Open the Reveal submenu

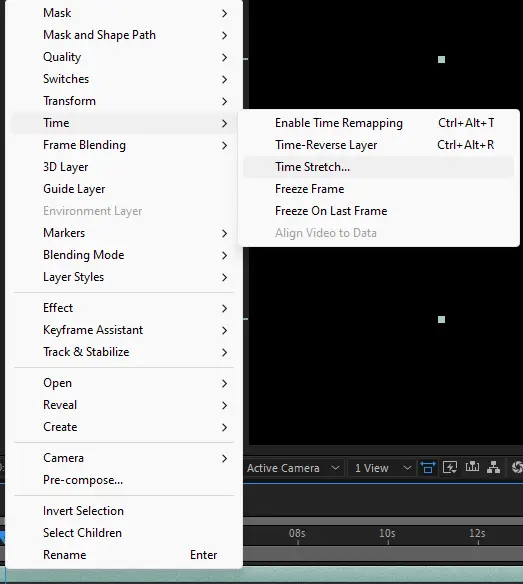pyautogui.click(x=124, y=405)
